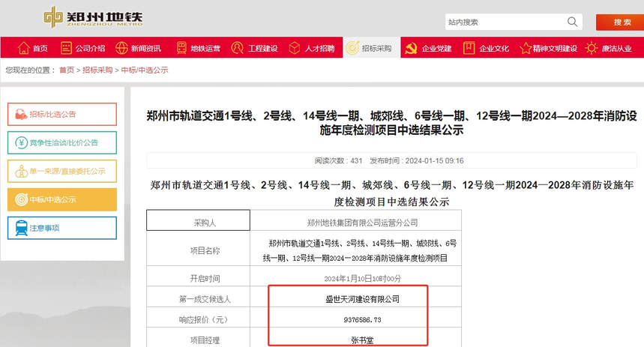Open the 企业党建 menu
The image size is (644, 347).
(x=428, y=48)
